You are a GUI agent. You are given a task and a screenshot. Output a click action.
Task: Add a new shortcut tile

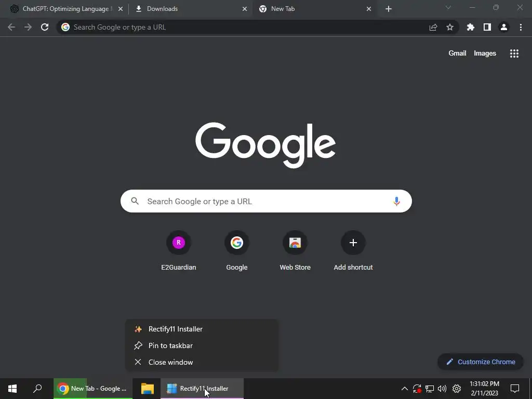353,250
